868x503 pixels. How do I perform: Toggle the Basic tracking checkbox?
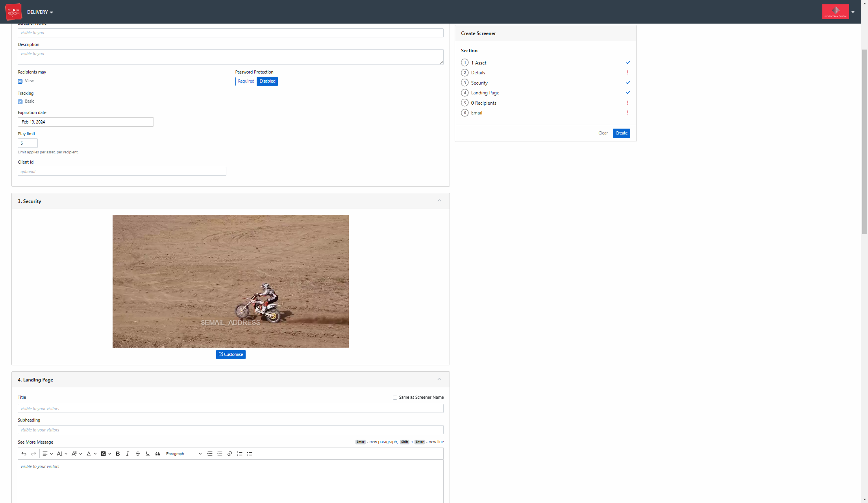point(20,102)
